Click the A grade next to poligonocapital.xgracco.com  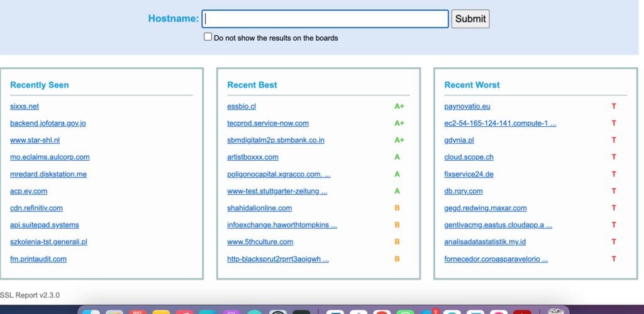(397, 174)
